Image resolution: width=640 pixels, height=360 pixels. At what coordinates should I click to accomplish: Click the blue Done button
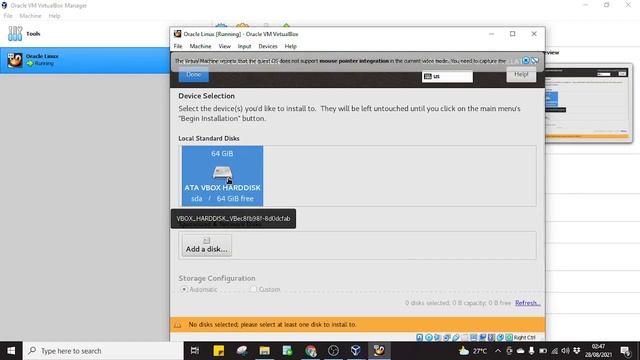tap(193, 75)
